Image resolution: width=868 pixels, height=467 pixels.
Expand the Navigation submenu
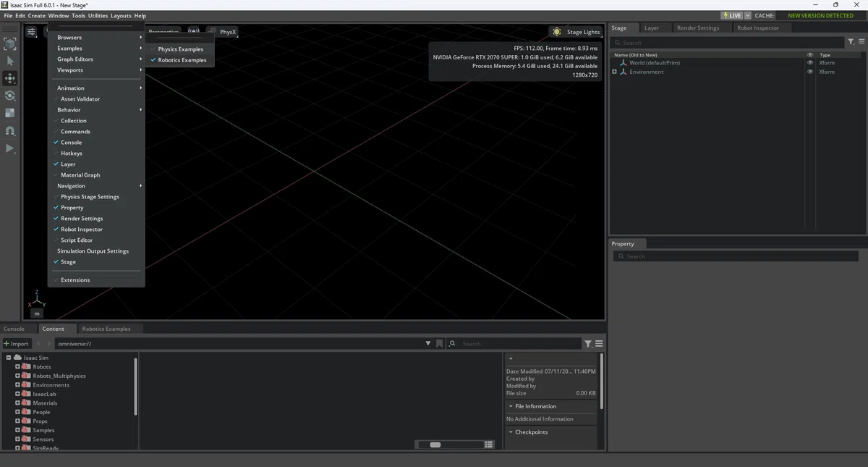click(x=96, y=186)
